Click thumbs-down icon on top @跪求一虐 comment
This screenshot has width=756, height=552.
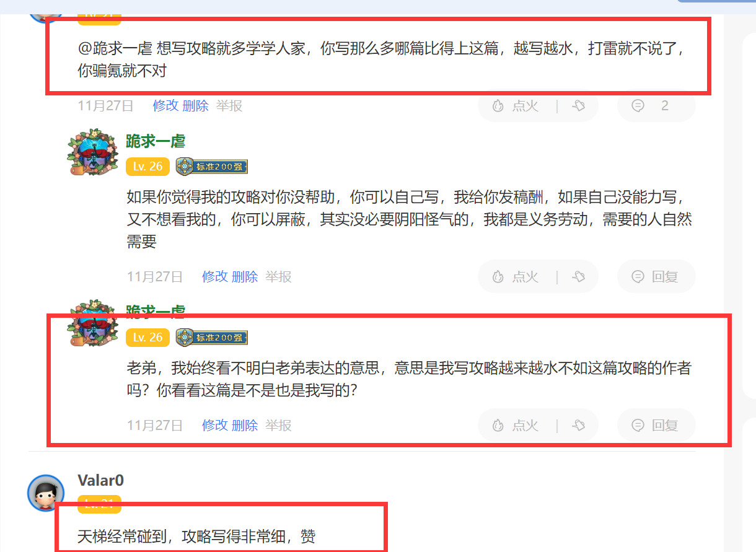579,106
